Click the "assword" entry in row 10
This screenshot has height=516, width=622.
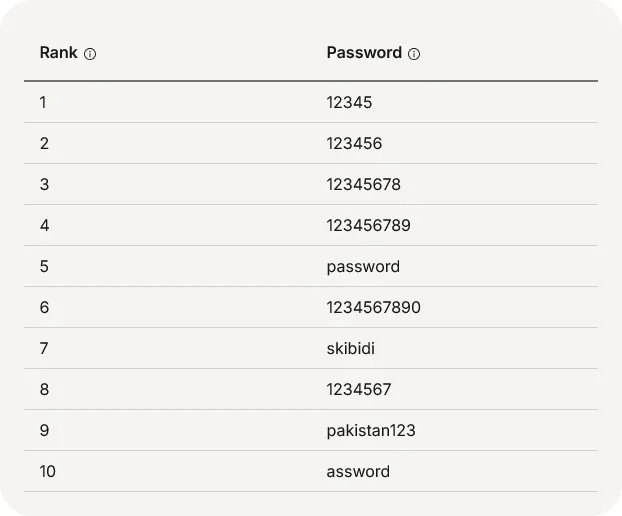(358, 471)
